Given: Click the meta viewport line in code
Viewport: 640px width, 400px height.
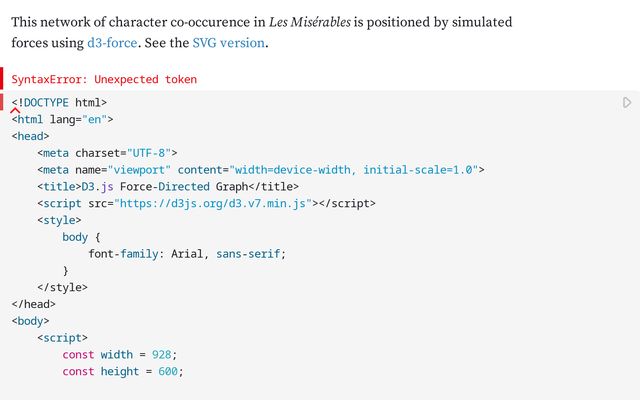Looking at the screenshot, I should [x=260, y=170].
